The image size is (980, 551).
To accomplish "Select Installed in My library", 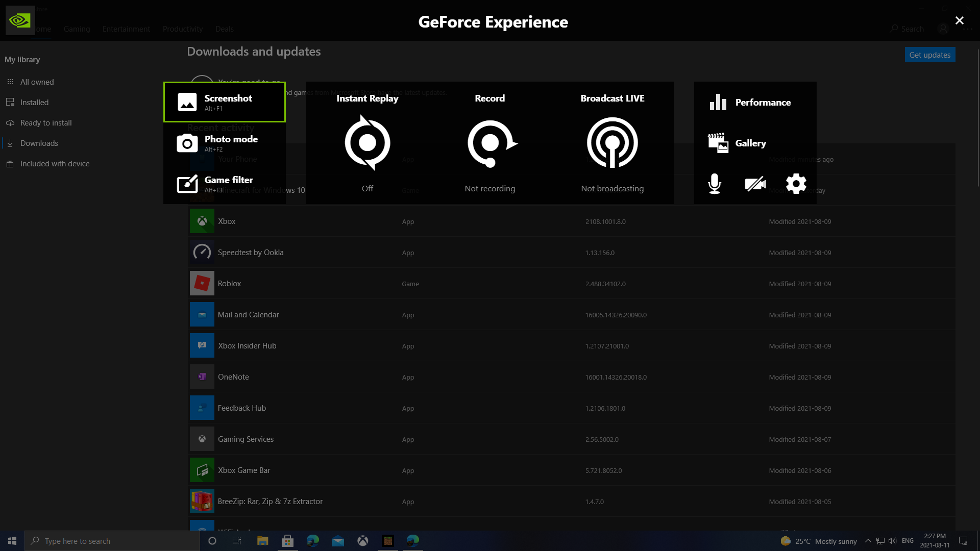I will point(34,103).
